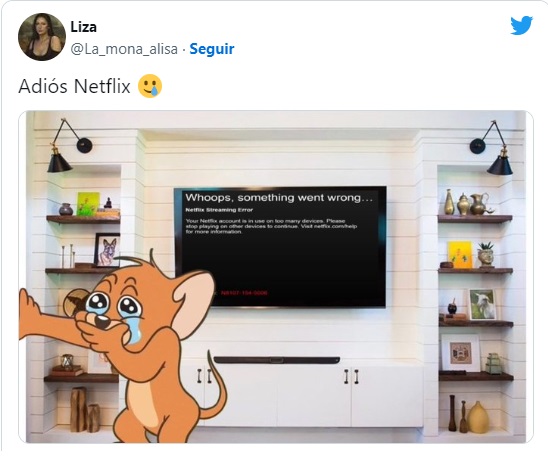The width and height of the screenshot is (548, 460).
Task: Click the goat photo on right shelf
Action: [482, 304]
